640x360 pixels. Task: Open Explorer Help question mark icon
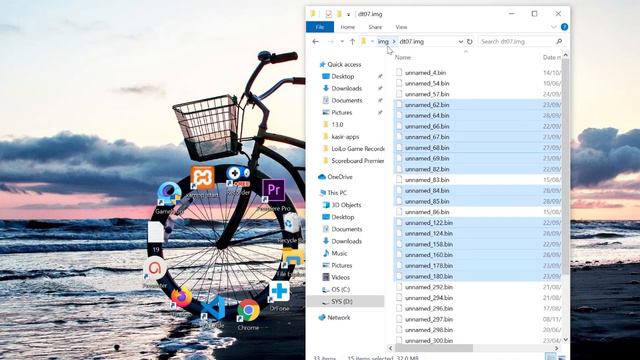coord(564,27)
